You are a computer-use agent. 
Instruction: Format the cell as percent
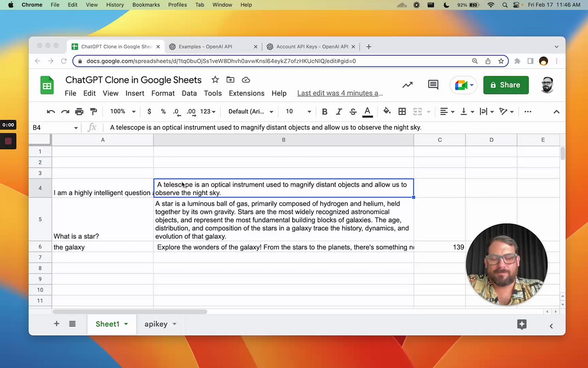pos(163,111)
